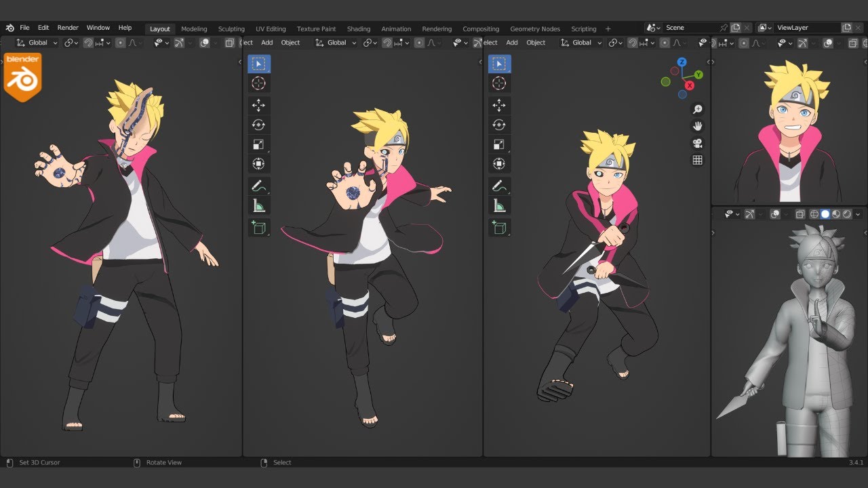Add a workspace with the plus button
868x488 pixels.
click(x=608, y=29)
